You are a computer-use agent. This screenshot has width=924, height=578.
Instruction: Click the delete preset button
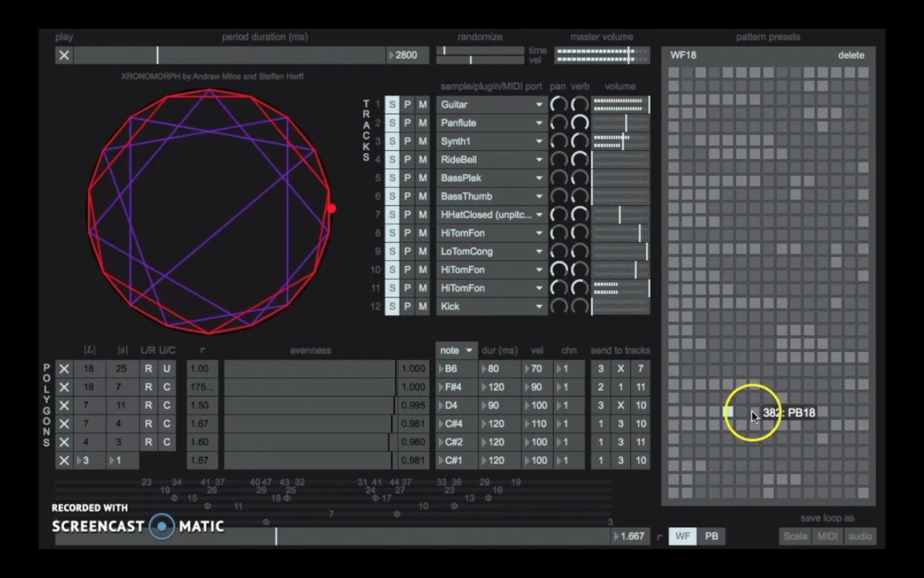[851, 55]
